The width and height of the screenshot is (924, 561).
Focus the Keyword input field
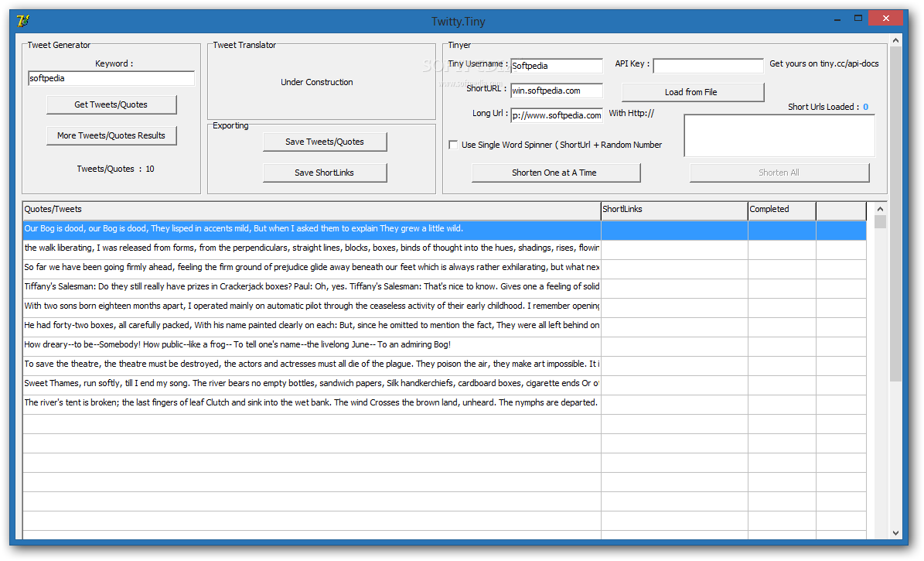pos(111,78)
